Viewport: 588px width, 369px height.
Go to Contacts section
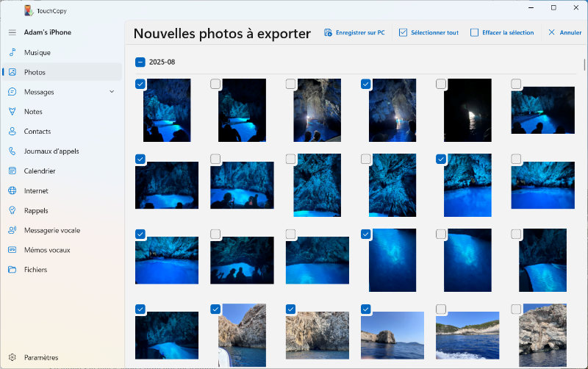(62, 132)
